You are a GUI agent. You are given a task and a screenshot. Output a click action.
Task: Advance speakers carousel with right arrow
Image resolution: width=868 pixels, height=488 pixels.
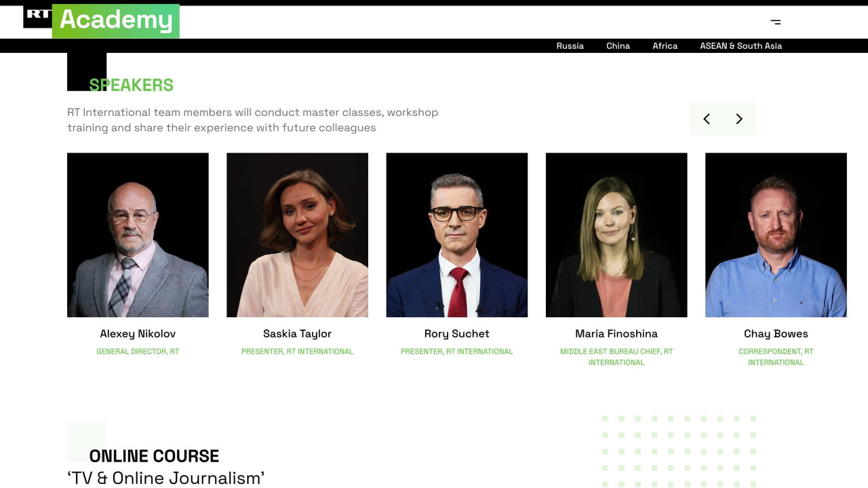[x=739, y=119]
